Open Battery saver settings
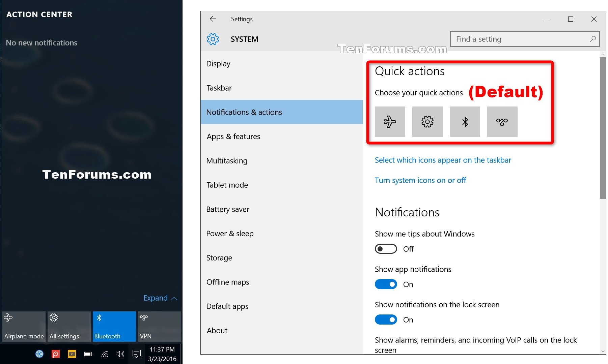608x364 pixels. (281, 209)
